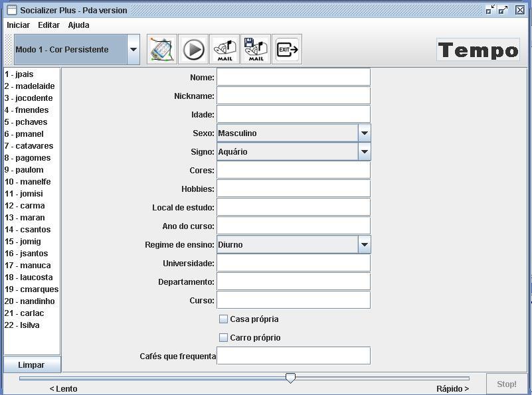532x395 pixels.
Task: Click the mailbox MAIL toolbar icon
Action: [224, 50]
